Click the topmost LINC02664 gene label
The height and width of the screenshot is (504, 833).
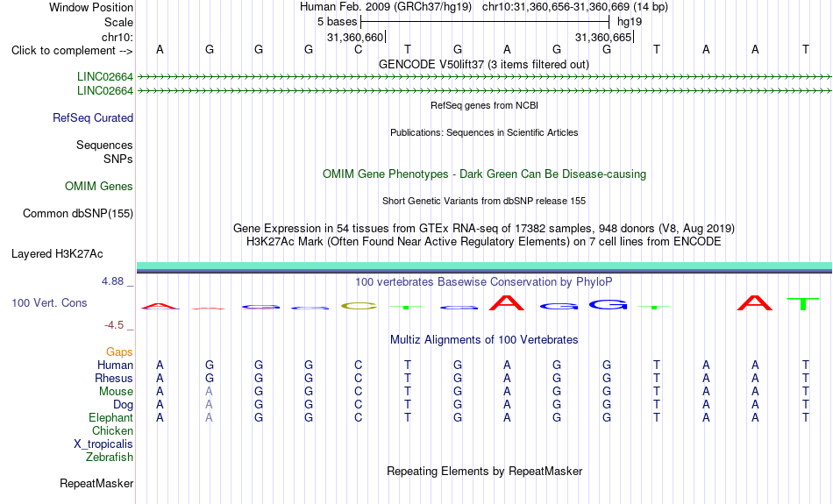coord(105,77)
